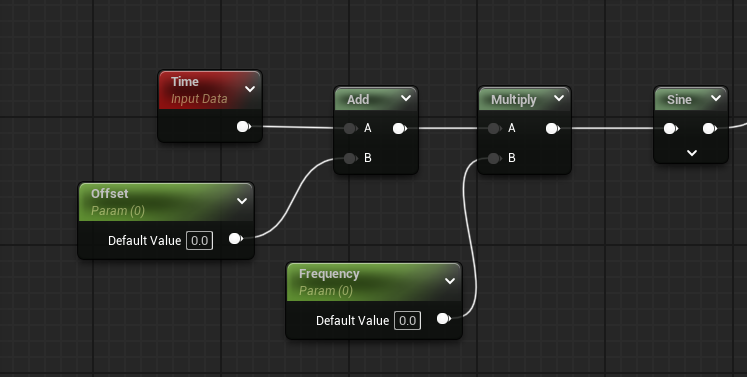Click the Add node output pin
Viewport: 747px width, 377px height.
click(400, 128)
